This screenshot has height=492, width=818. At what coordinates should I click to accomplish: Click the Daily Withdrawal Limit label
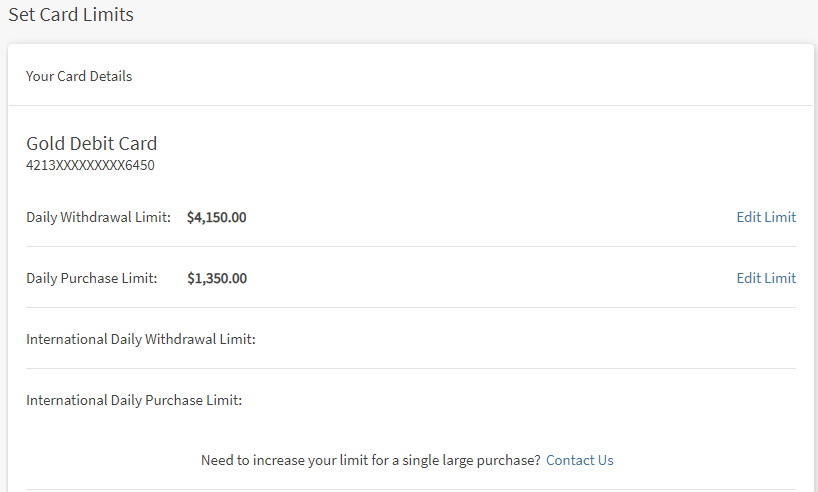[99, 217]
